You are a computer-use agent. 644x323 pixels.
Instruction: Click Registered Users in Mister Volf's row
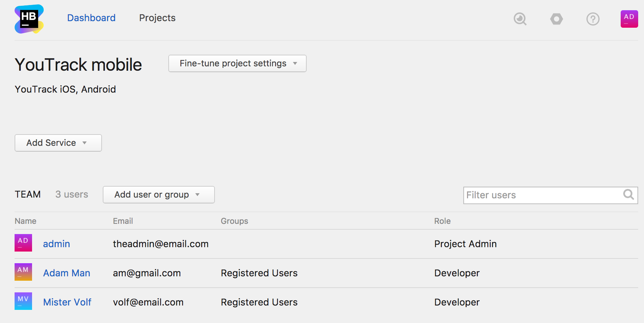(x=259, y=303)
